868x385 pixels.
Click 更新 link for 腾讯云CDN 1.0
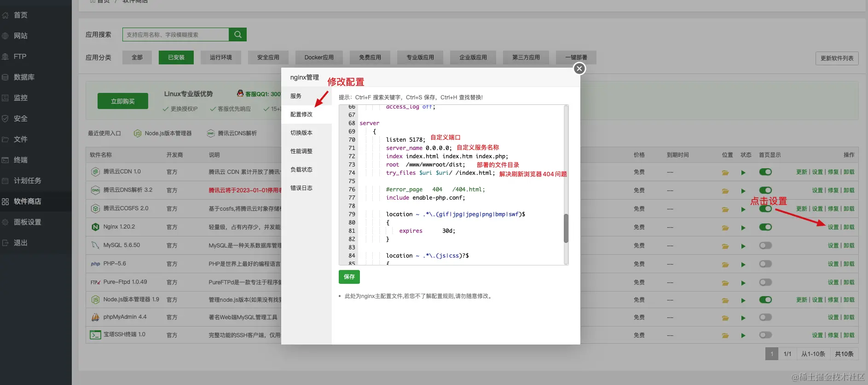coord(802,172)
